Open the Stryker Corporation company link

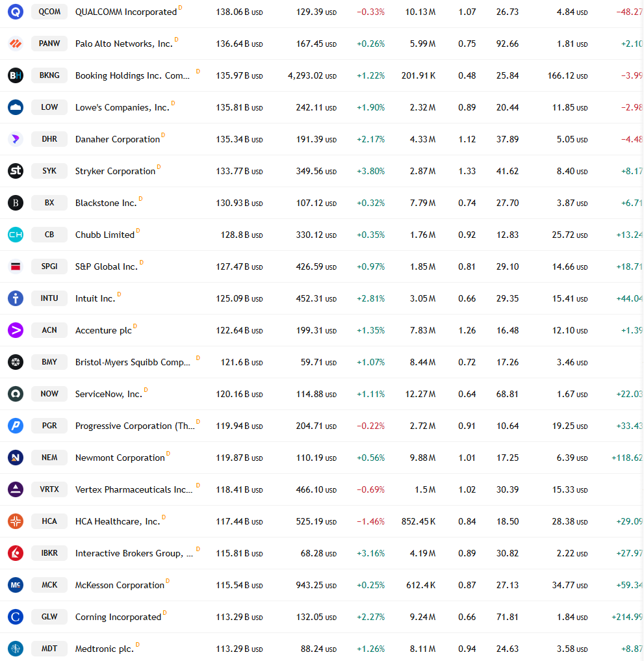click(115, 171)
